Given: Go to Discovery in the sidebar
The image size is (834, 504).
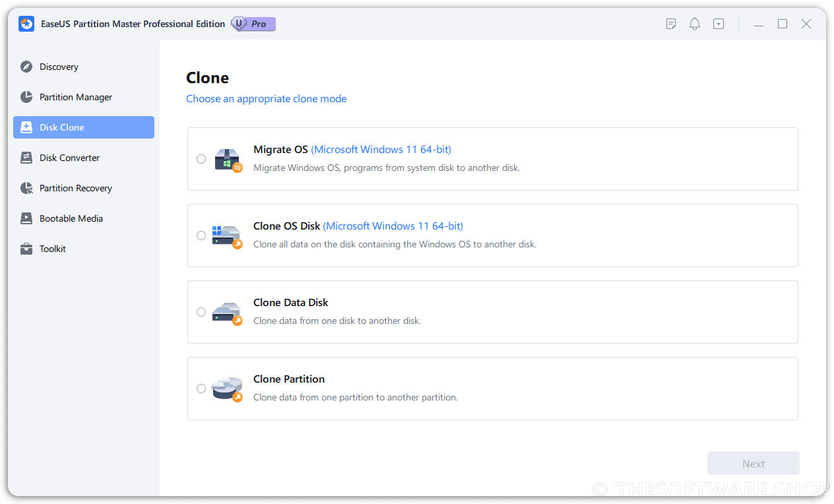Looking at the screenshot, I should [84, 67].
